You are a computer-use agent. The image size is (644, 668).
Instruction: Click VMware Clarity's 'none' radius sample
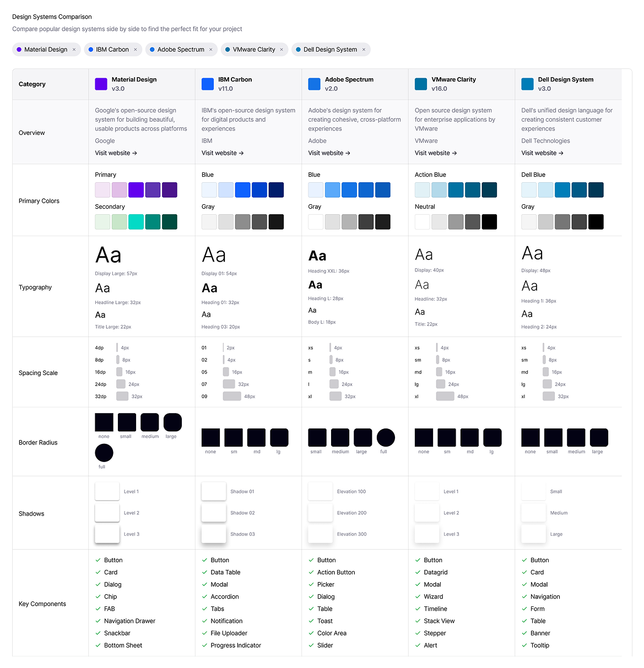424,438
